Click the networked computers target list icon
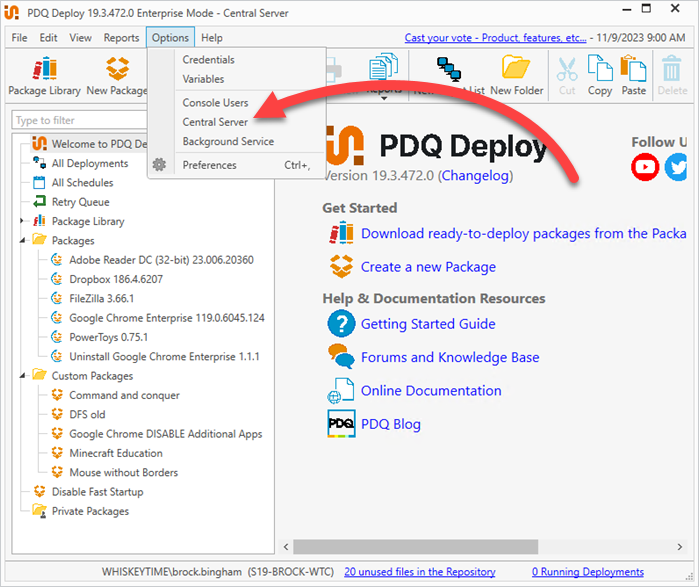The width and height of the screenshot is (699, 587). click(x=448, y=69)
